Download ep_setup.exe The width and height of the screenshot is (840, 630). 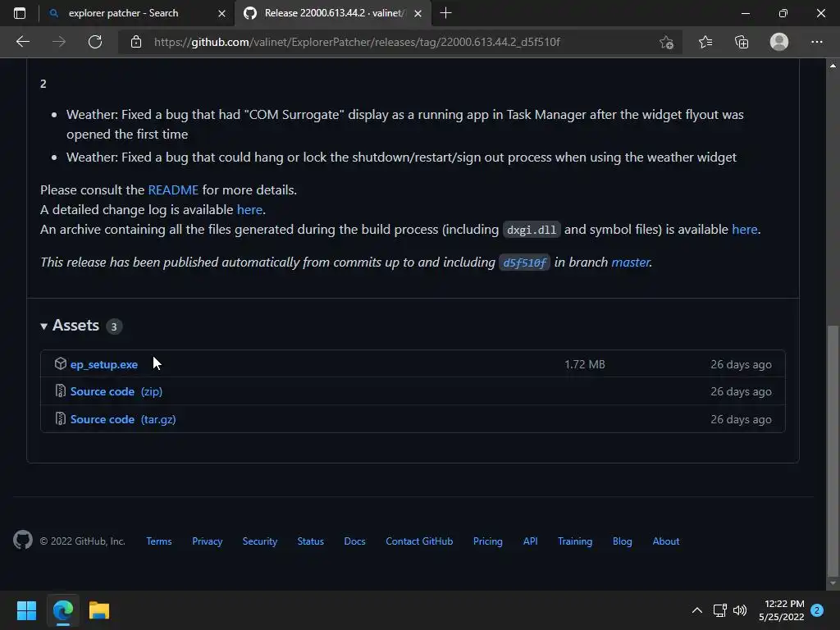tap(104, 364)
